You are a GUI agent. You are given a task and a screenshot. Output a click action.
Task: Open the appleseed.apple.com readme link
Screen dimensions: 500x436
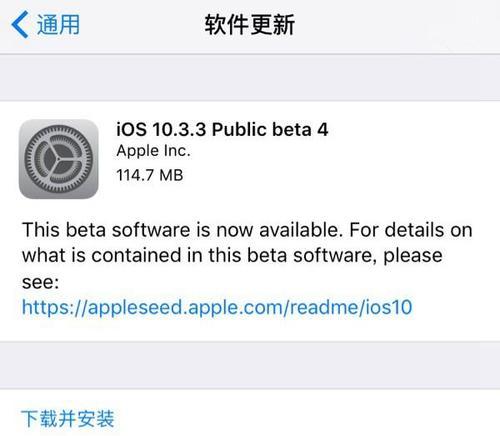click(217, 307)
